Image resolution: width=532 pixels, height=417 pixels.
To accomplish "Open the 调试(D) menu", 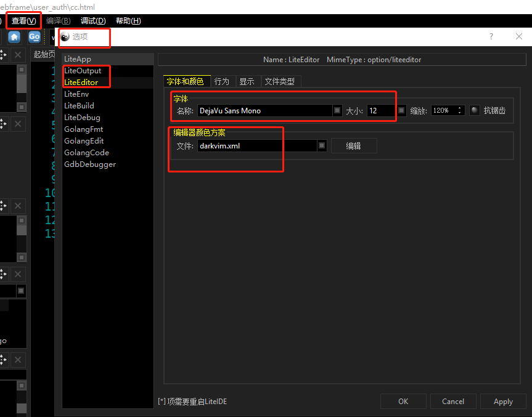I will click(93, 21).
